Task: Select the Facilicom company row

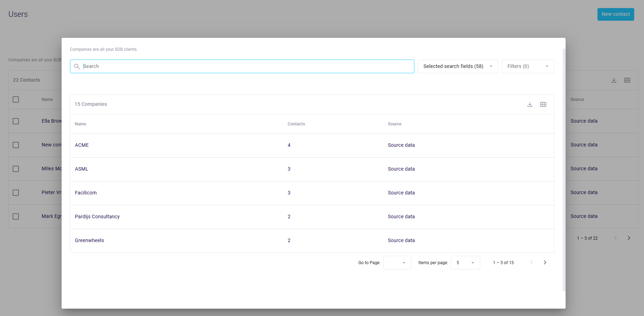Action: click(312, 193)
